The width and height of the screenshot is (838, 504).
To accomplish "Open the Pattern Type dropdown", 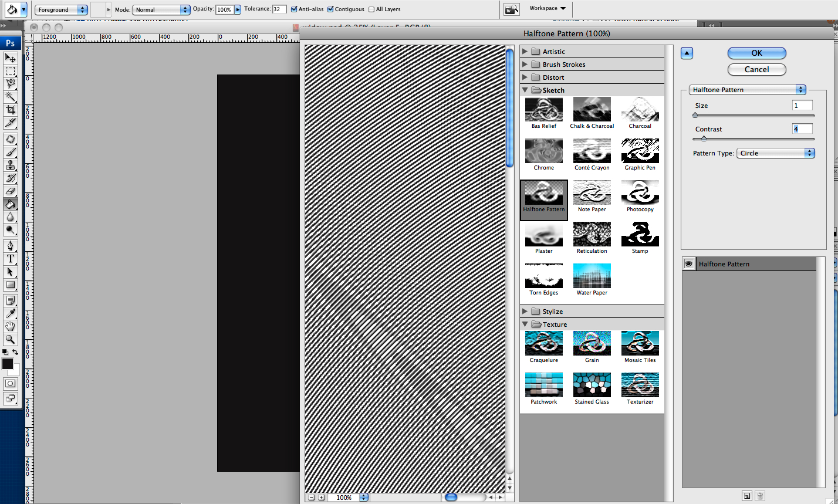I will click(x=776, y=153).
